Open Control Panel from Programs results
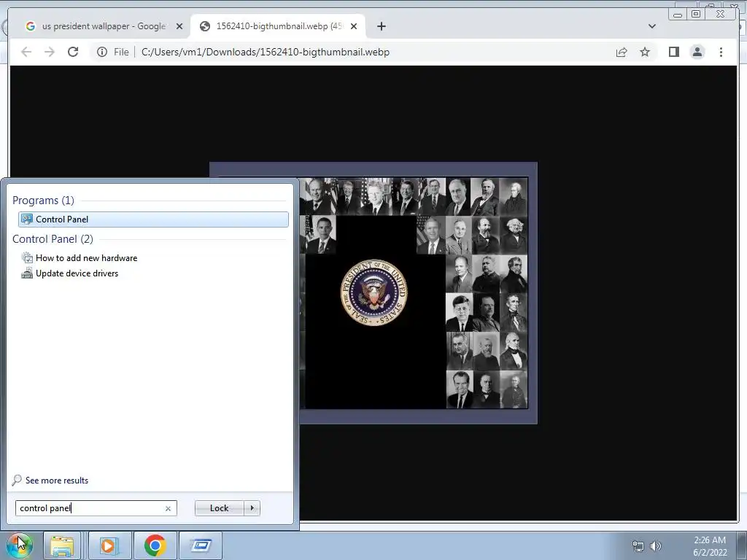The height and width of the screenshot is (560, 747). pyautogui.click(x=153, y=219)
